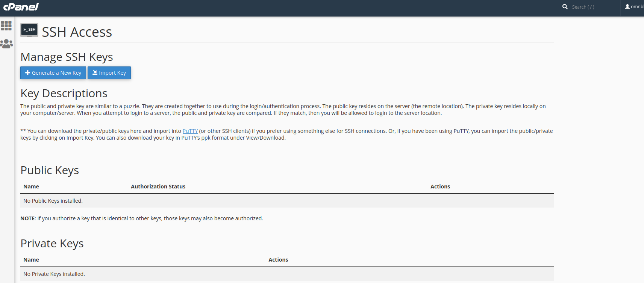Open the Home grid icon in sidebar
The image size is (644, 283).
pos(6,26)
